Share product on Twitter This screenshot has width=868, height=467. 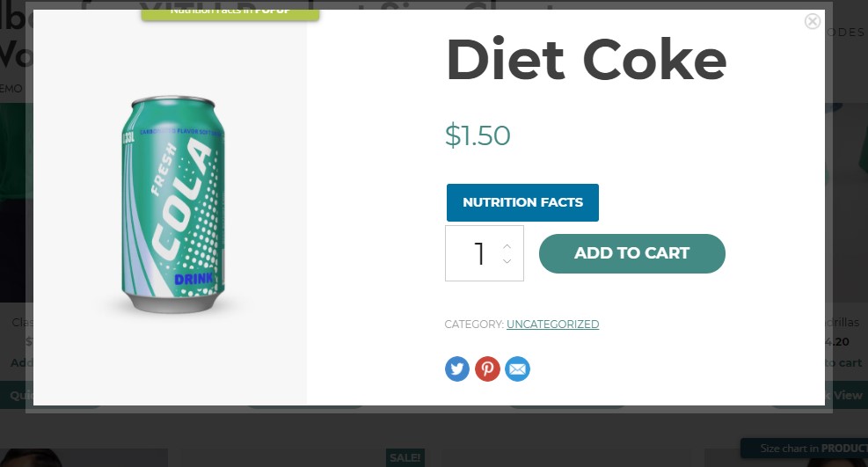[457, 369]
